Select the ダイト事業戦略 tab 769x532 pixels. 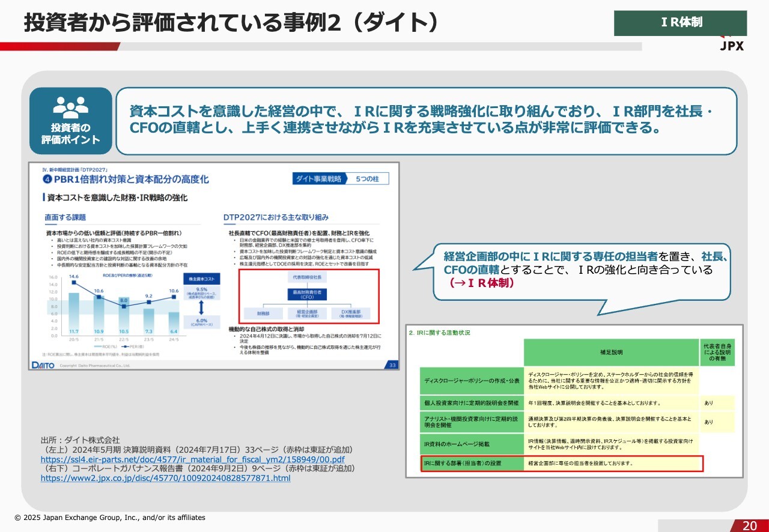coord(318,179)
